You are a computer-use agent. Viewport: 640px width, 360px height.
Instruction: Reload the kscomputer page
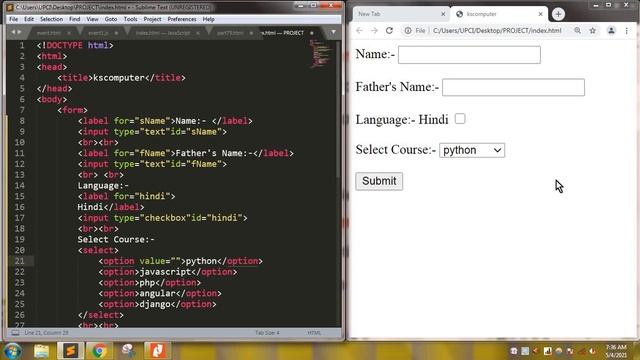click(x=389, y=31)
